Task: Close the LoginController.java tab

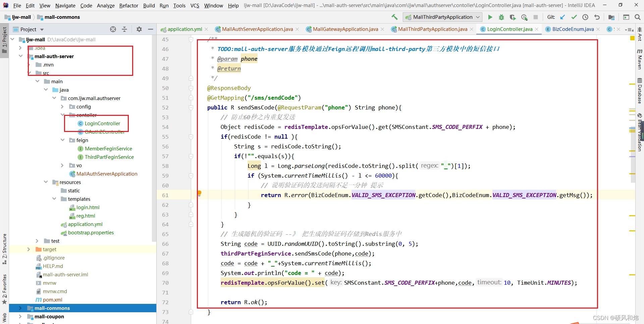Action: click(537, 30)
